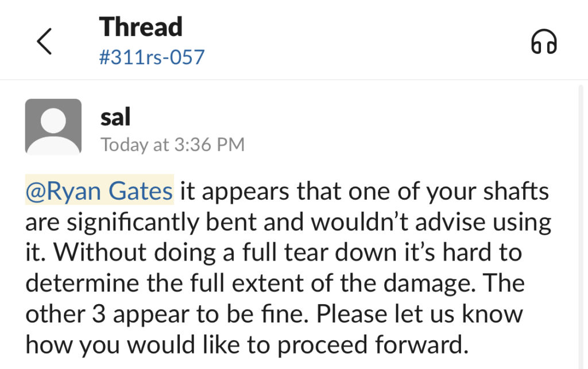Viewport: 588px width, 369px height.
Task: Click the gray default user silhouette thumbnail
Action: 53,127
